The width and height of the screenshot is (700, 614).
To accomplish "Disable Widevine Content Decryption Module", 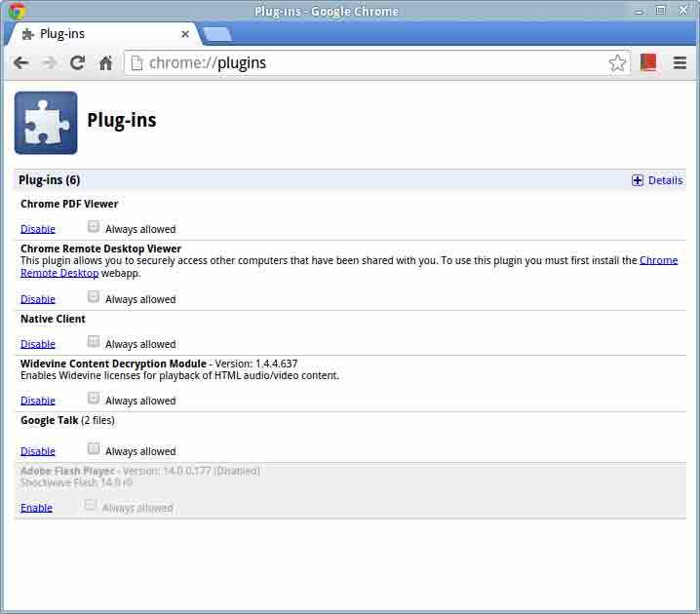I will 37,401.
